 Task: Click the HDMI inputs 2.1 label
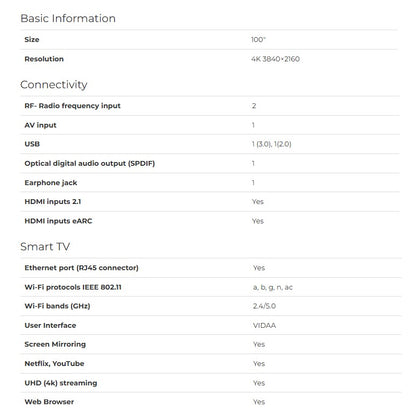pyautogui.click(x=53, y=202)
